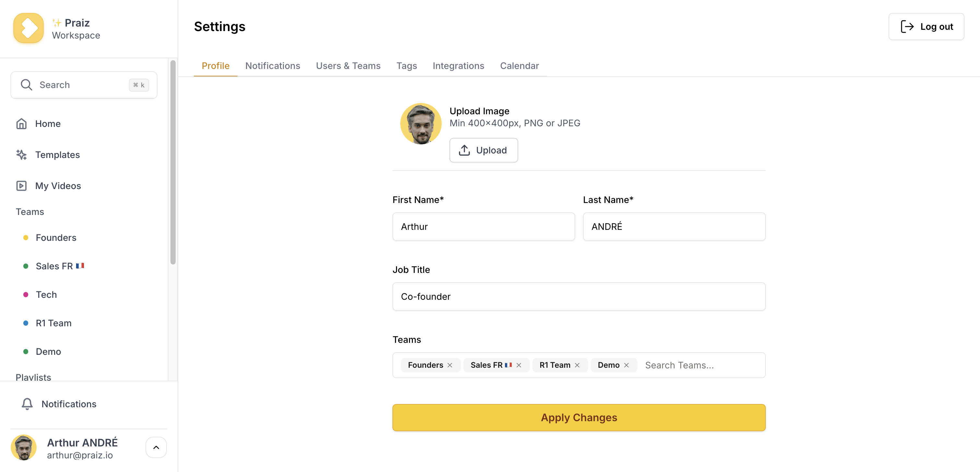Viewport: 980px width, 472px height.
Task: Remove the Demo team tag
Action: tap(626, 365)
